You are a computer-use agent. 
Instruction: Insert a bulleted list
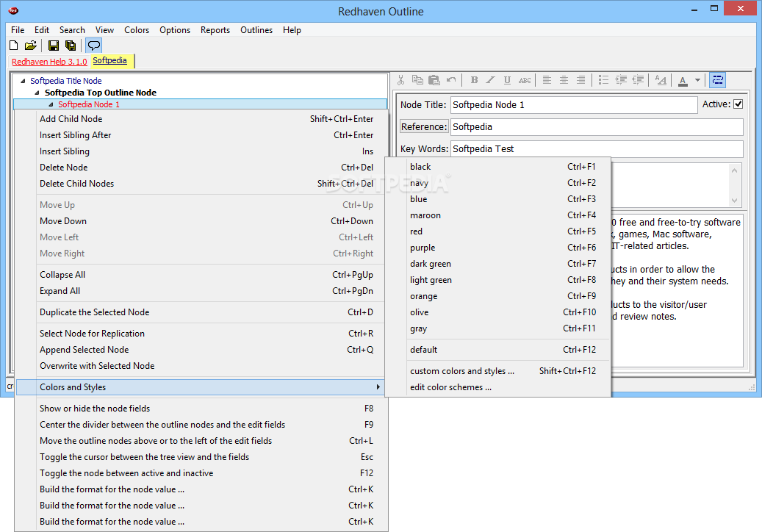[603, 80]
